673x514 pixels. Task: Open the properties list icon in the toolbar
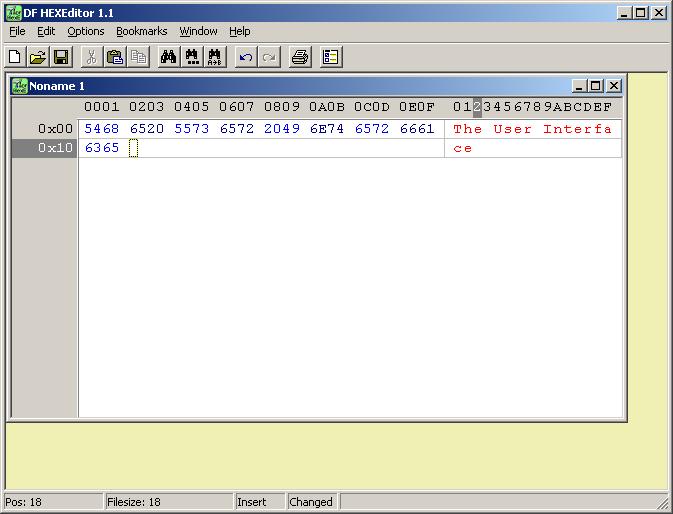[x=331, y=57]
